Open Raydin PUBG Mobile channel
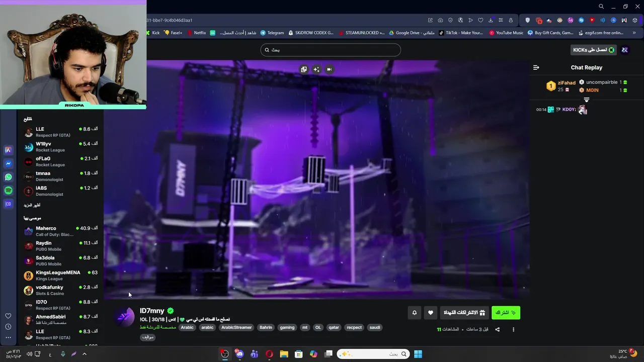 click(x=60, y=246)
